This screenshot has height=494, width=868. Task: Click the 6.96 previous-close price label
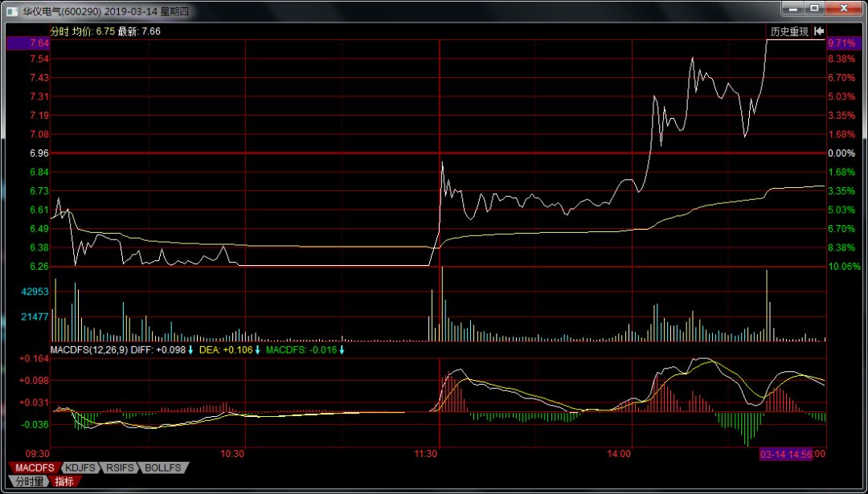40,153
